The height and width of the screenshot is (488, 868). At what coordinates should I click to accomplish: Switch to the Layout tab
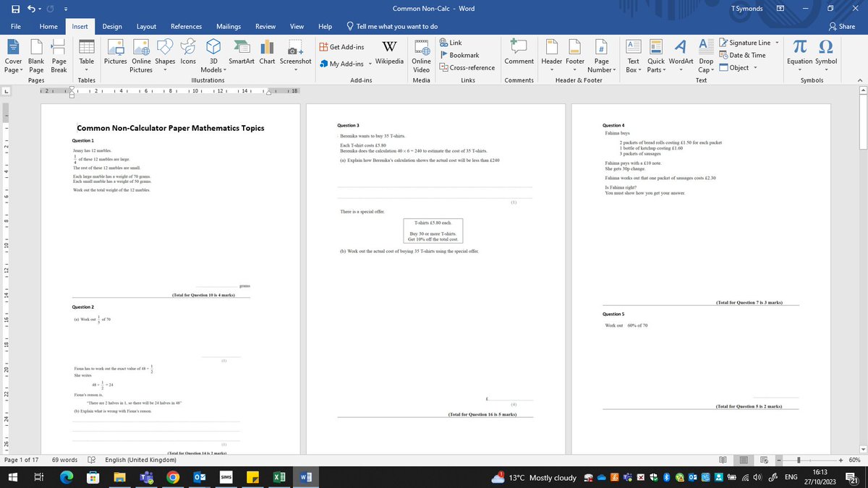[x=147, y=27]
